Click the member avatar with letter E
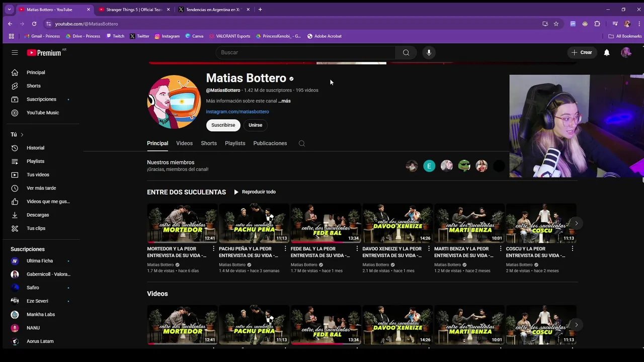The height and width of the screenshot is (362, 644). 429,166
